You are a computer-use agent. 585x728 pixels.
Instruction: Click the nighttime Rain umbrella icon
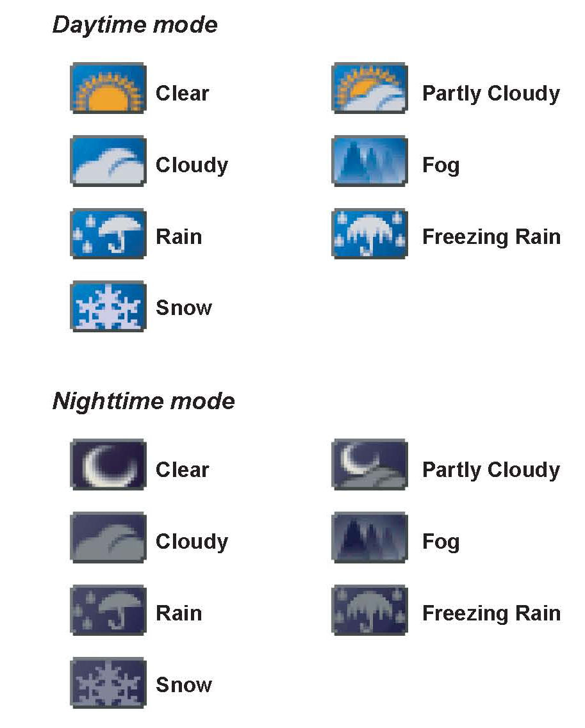[x=108, y=610]
